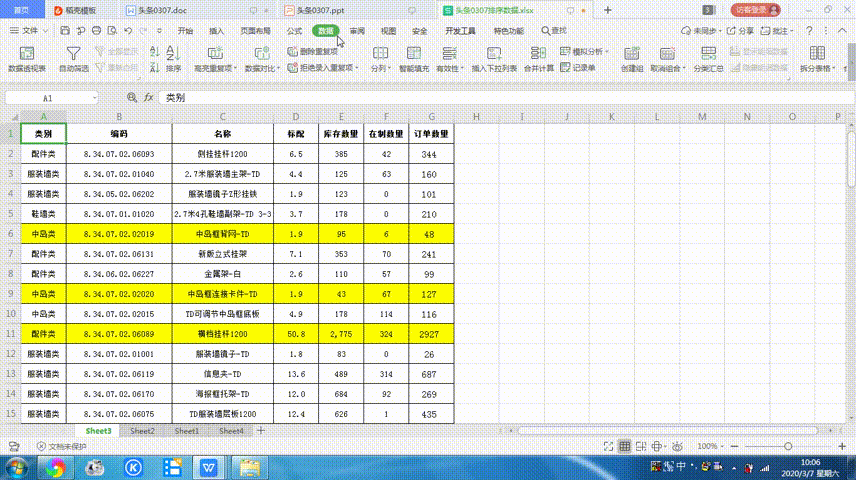Open the PivotTable (数据透视表) tool

tap(27, 60)
